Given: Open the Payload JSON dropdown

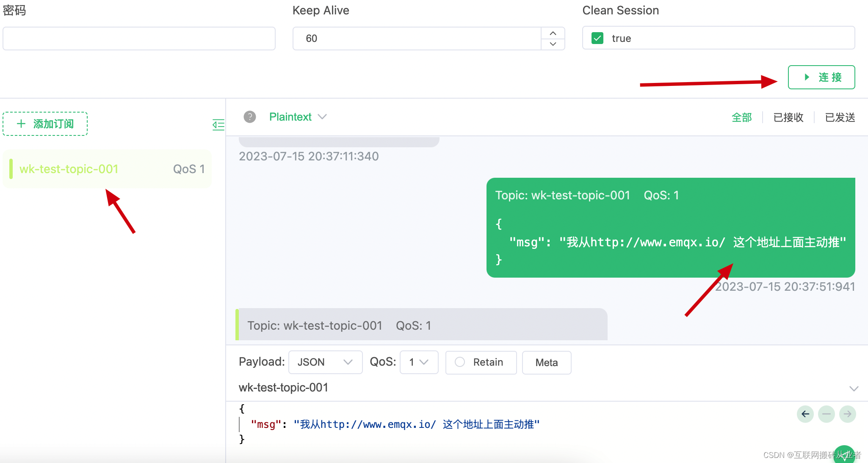Looking at the screenshot, I should [325, 362].
